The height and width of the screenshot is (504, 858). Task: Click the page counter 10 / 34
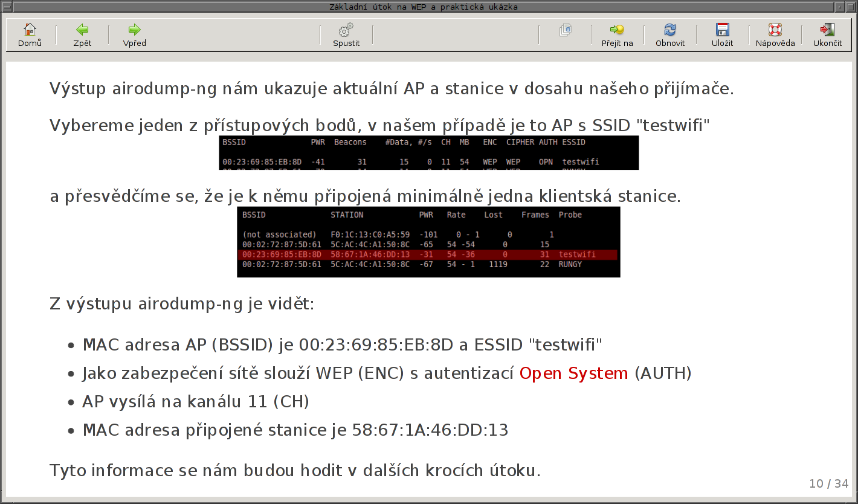pyautogui.click(x=829, y=483)
